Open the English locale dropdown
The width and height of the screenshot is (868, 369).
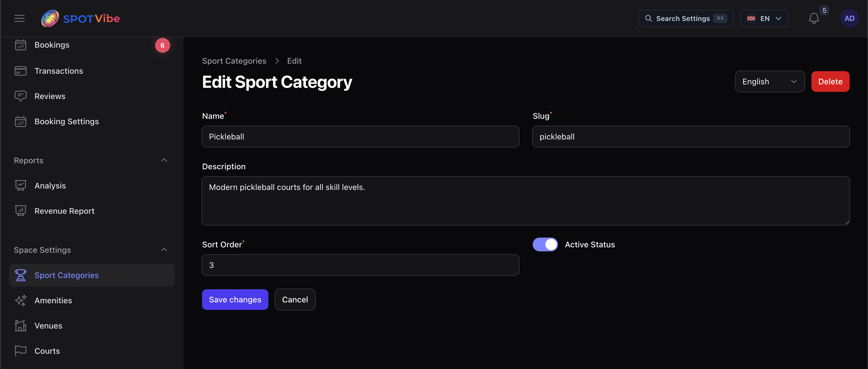tap(770, 81)
